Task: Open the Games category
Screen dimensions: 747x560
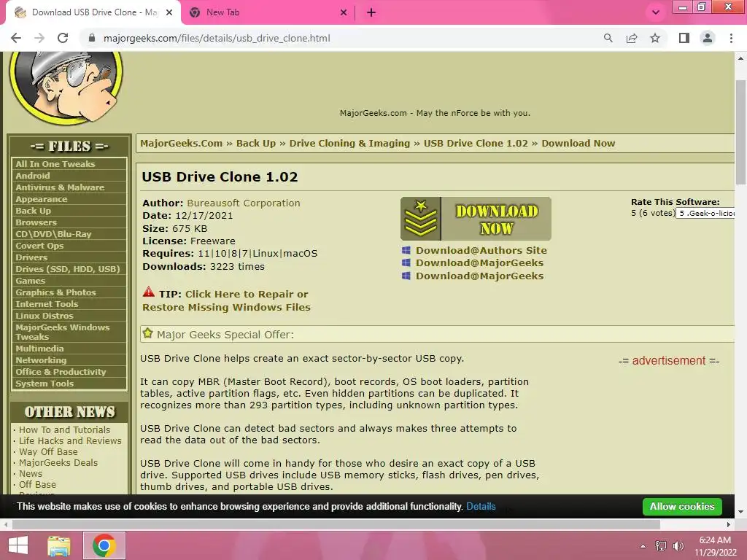Action: [x=30, y=281]
